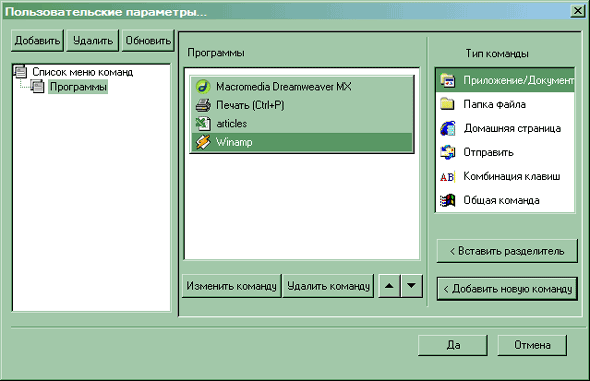Click the Домашняя страница browser icon
Image resolution: width=590 pixels, height=381 pixels.
pyautogui.click(x=447, y=128)
